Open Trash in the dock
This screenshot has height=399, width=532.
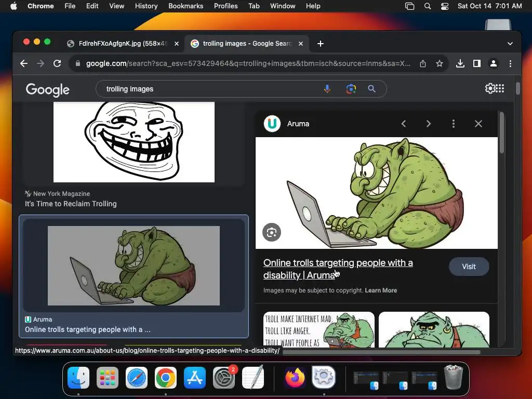coord(454,377)
